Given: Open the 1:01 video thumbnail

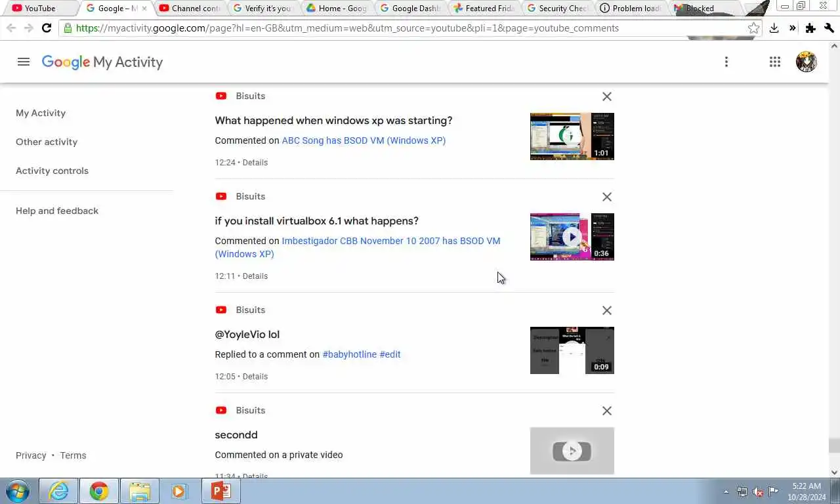Looking at the screenshot, I should pos(572,136).
